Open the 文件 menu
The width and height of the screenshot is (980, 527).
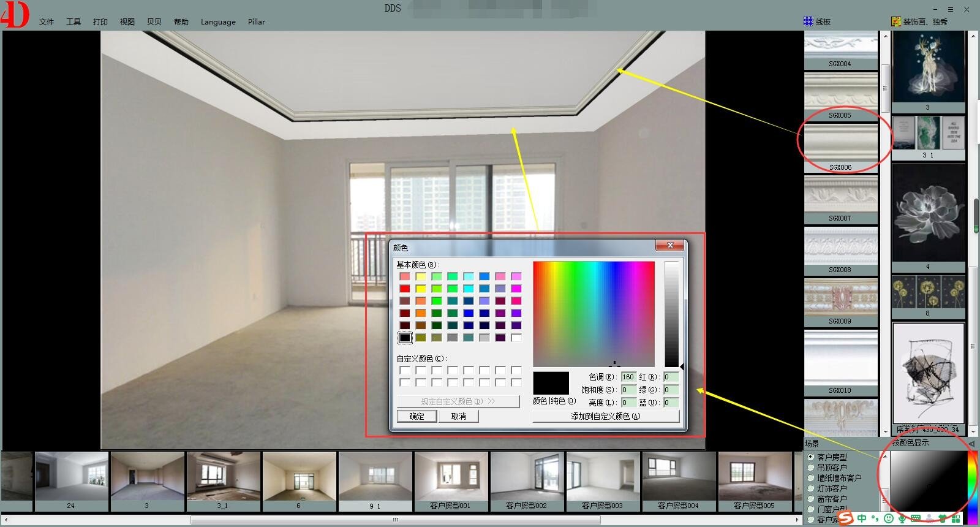47,22
